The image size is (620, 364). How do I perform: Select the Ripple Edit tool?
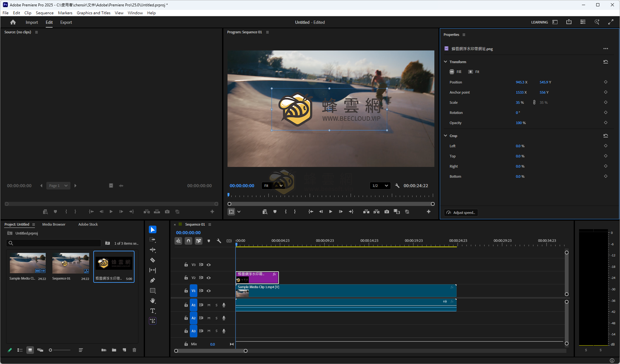coord(153,250)
